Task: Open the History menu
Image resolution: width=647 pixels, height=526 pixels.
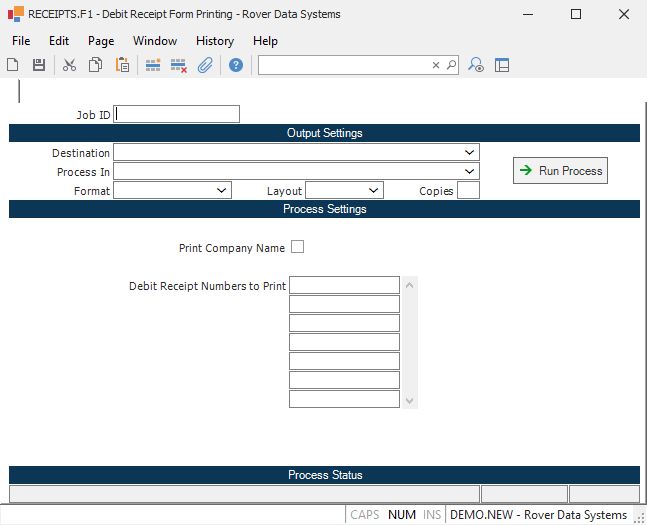Action: (214, 41)
